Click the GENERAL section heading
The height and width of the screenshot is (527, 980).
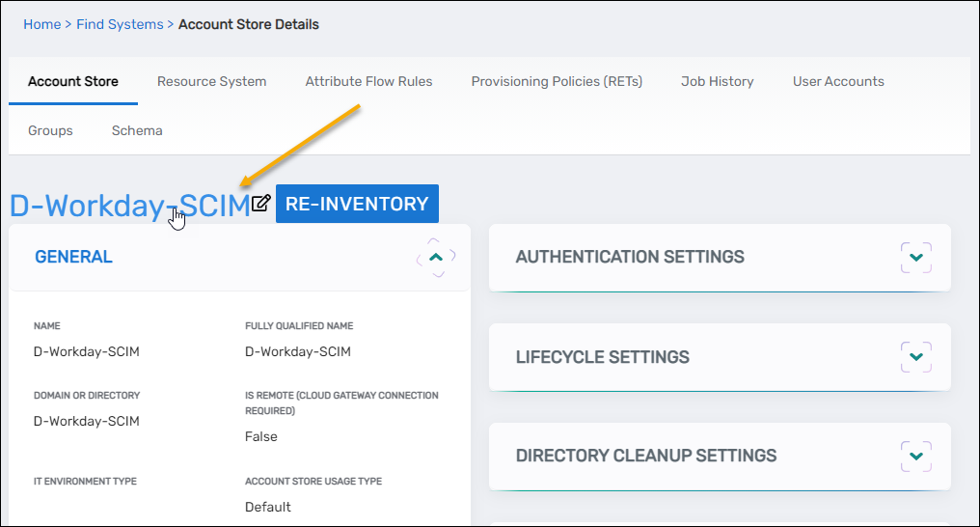pyautogui.click(x=73, y=257)
